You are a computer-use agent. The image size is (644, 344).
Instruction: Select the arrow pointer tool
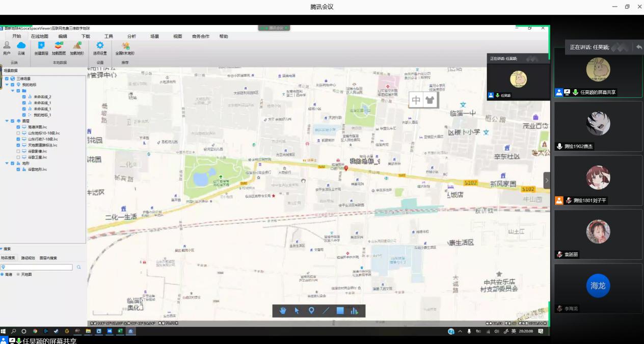coord(297,311)
